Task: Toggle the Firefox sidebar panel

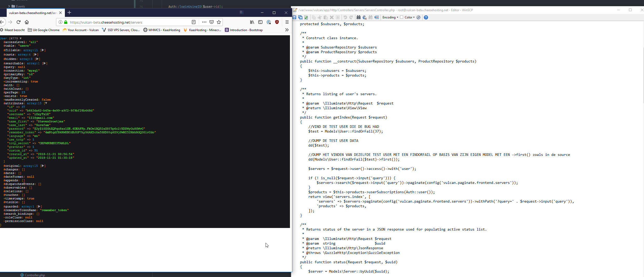Action: (260, 22)
